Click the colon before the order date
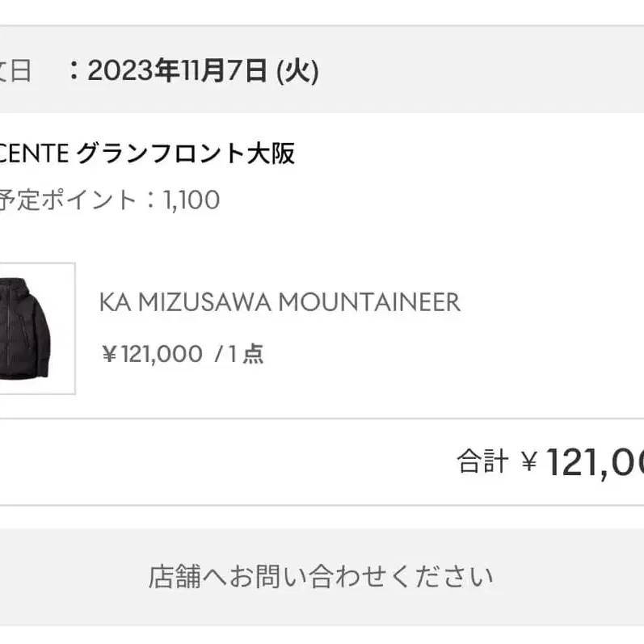 74,72
